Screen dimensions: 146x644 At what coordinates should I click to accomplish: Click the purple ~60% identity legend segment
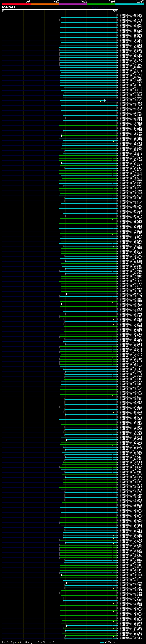(73, 4)
